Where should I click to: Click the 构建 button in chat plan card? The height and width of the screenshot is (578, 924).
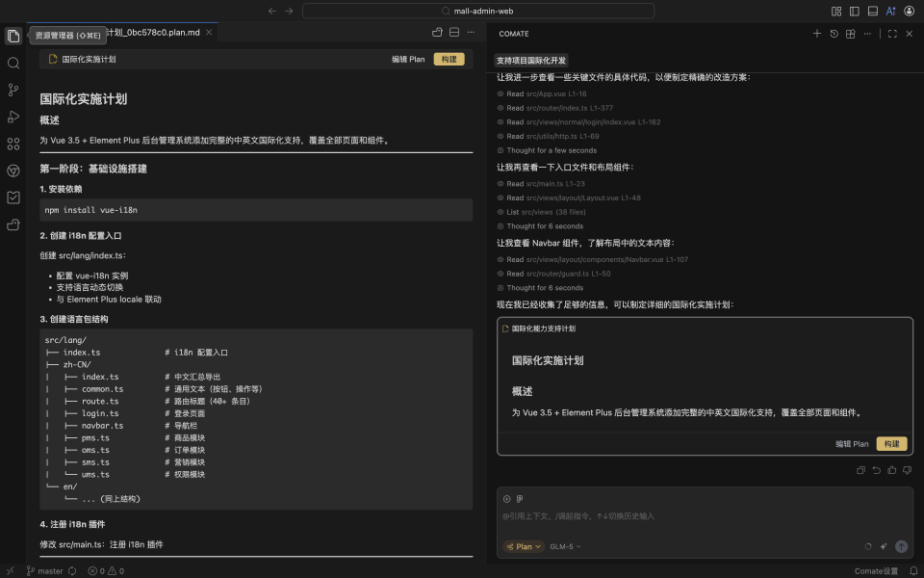[891, 443]
